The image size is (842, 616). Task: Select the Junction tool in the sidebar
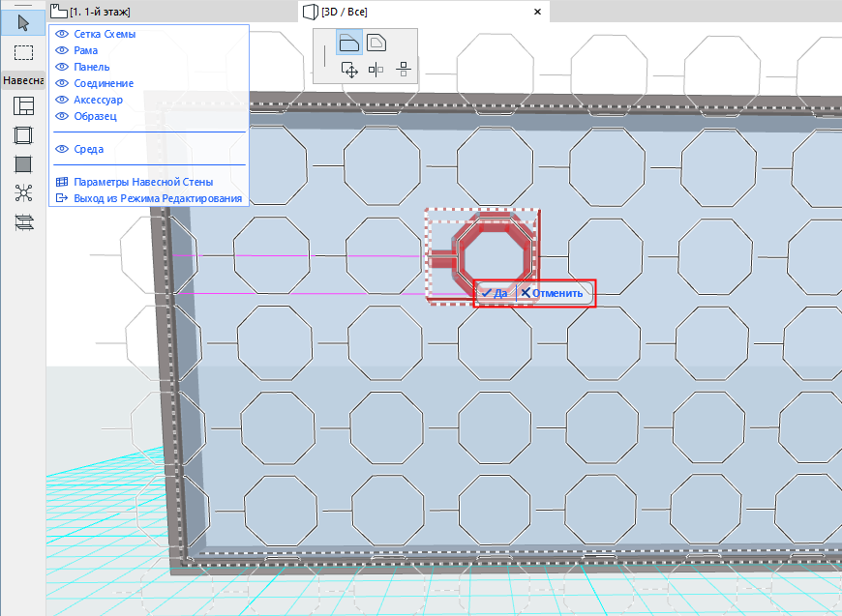pyautogui.click(x=21, y=193)
